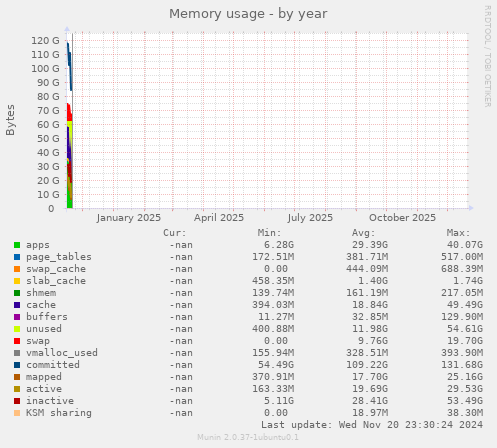Click the apps min value 6.28G
Screen dimensions: 497x448
[279, 245]
